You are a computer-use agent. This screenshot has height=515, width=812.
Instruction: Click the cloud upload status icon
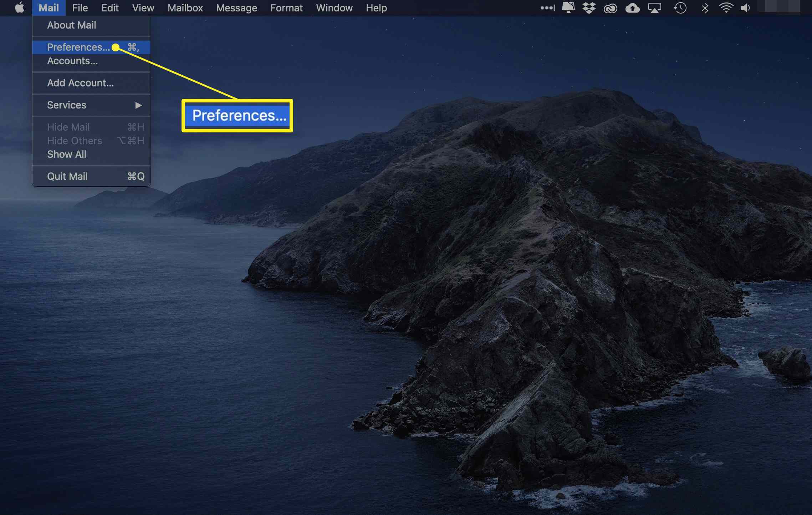point(632,8)
